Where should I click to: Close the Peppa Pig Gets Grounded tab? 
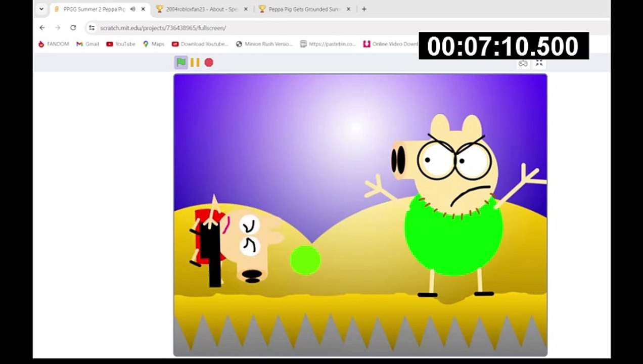click(x=348, y=9)
